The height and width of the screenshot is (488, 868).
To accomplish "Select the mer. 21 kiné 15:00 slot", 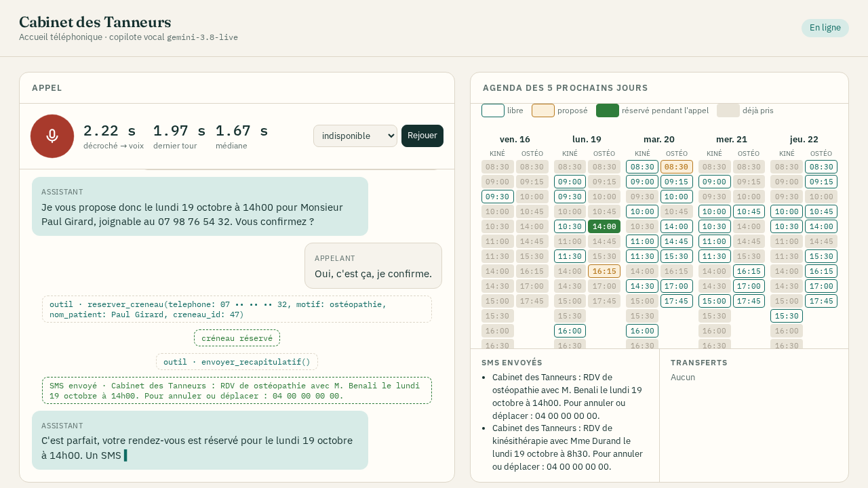I will coord(715,301).
